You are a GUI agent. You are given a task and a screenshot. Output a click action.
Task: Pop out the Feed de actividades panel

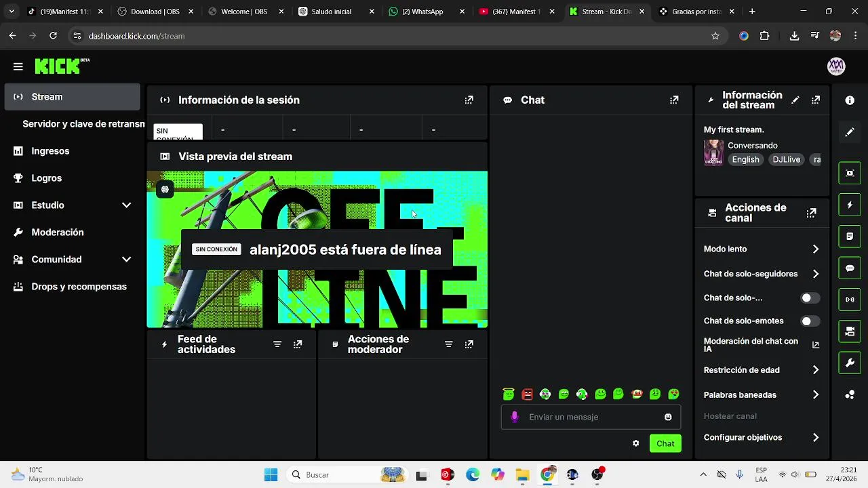[298, 344]
